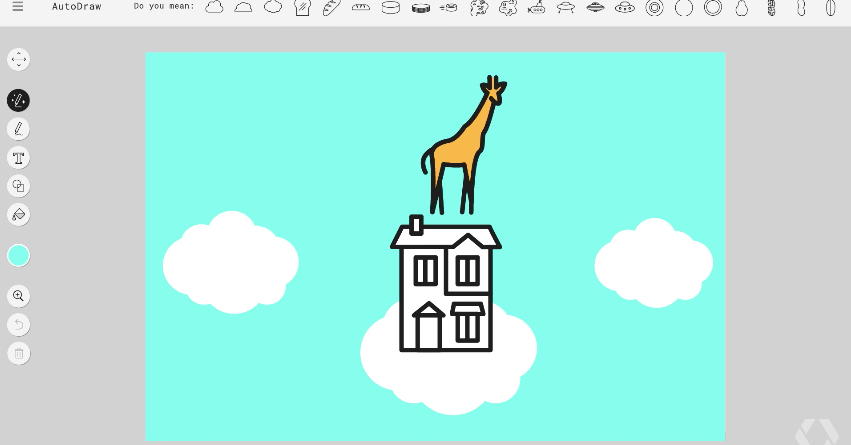The height and width of the screenshot is (445, 851).
Task: Pick the concentric circles target suggestion
Action: pyautogui.click(x=655, y=8)
